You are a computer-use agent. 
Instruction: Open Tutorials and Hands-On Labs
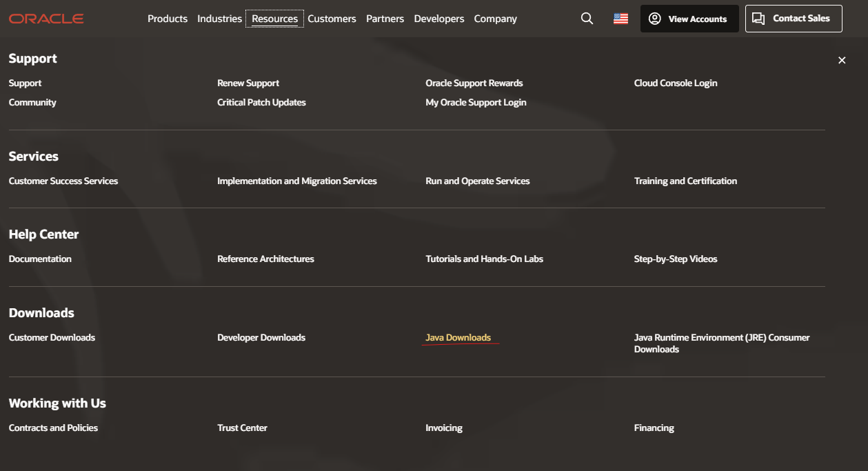484,259
